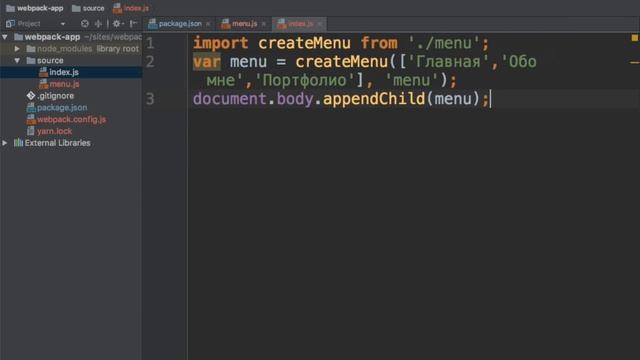Click 'createMenu' call on line 2

click(341, 62)
